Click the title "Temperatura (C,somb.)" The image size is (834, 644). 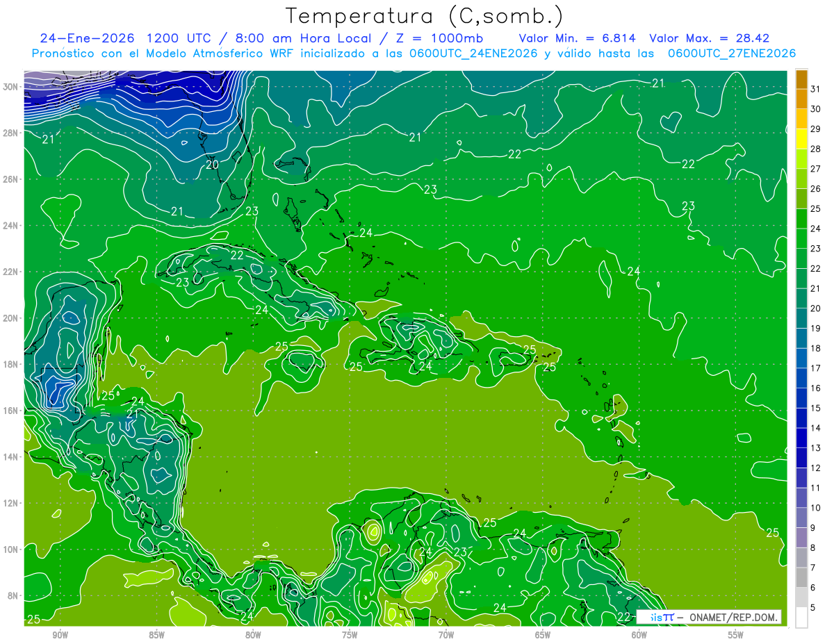tap(424, 16)
